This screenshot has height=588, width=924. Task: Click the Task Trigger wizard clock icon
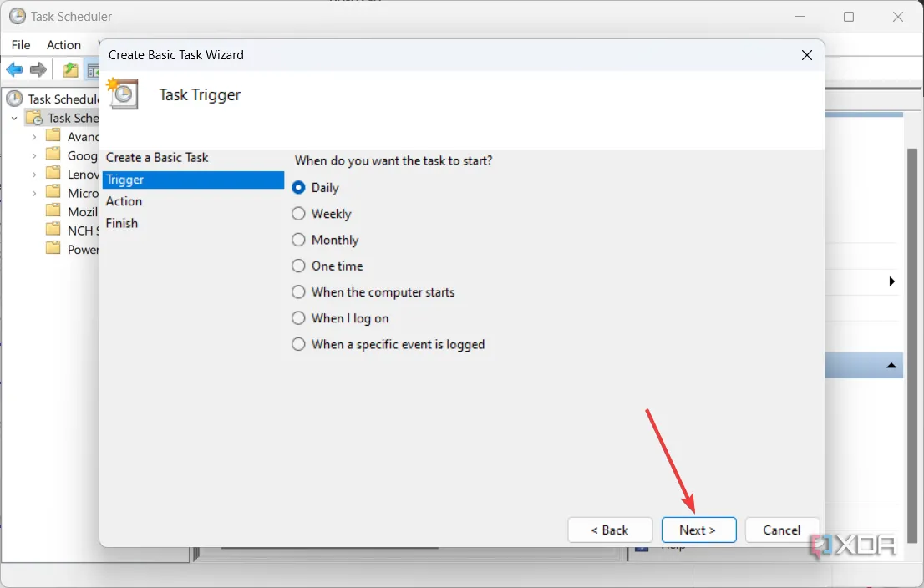point(123,94)
